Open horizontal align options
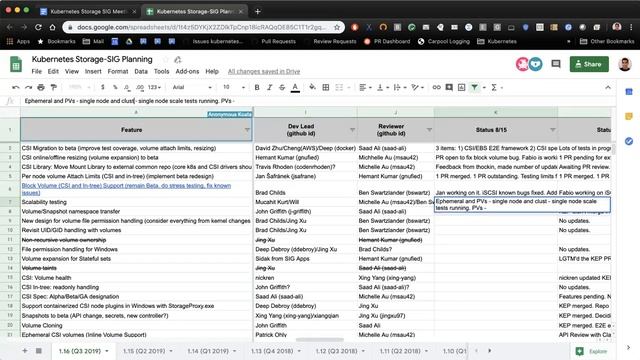 click(365, 87)
